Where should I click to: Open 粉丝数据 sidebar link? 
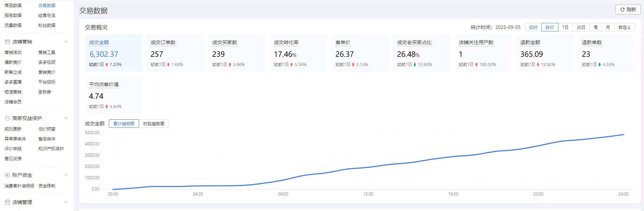(47, 25)
